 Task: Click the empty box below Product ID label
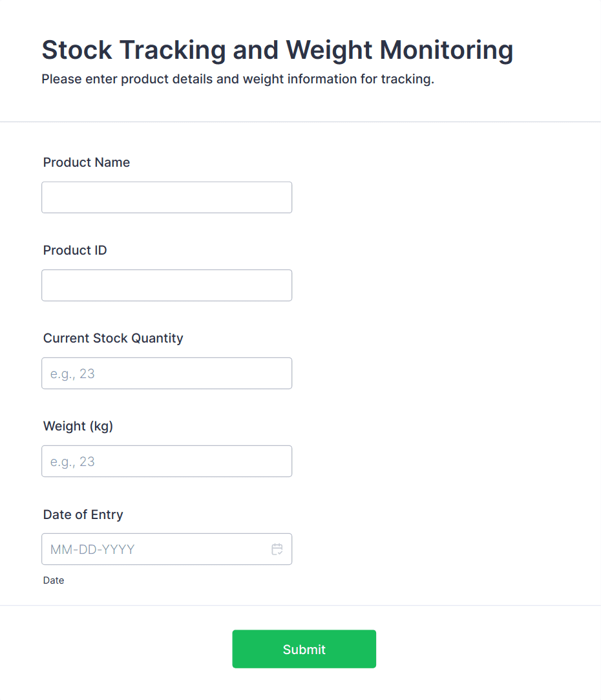(x=167, y=285)
